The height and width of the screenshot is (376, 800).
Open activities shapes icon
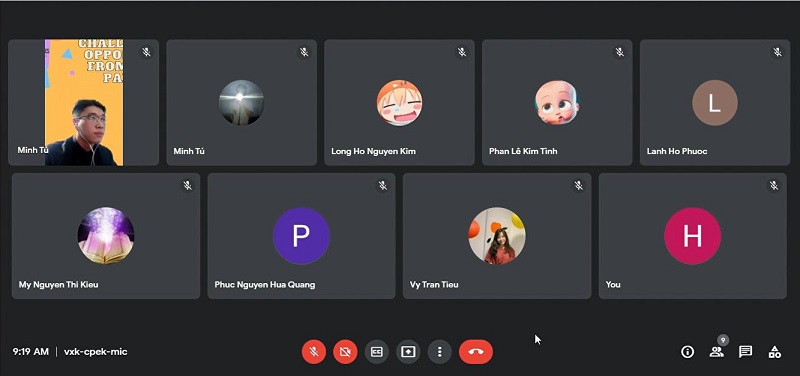click(774, 352)
